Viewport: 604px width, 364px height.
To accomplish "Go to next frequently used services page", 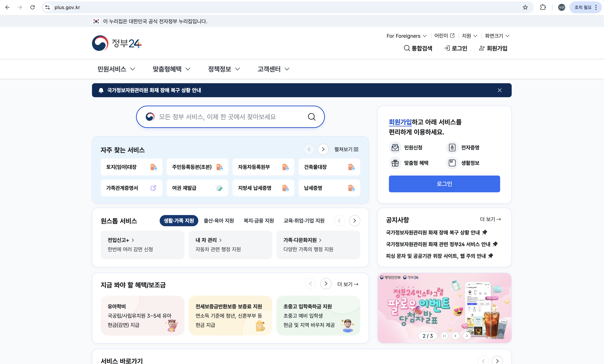I will [x=323, y=149].
